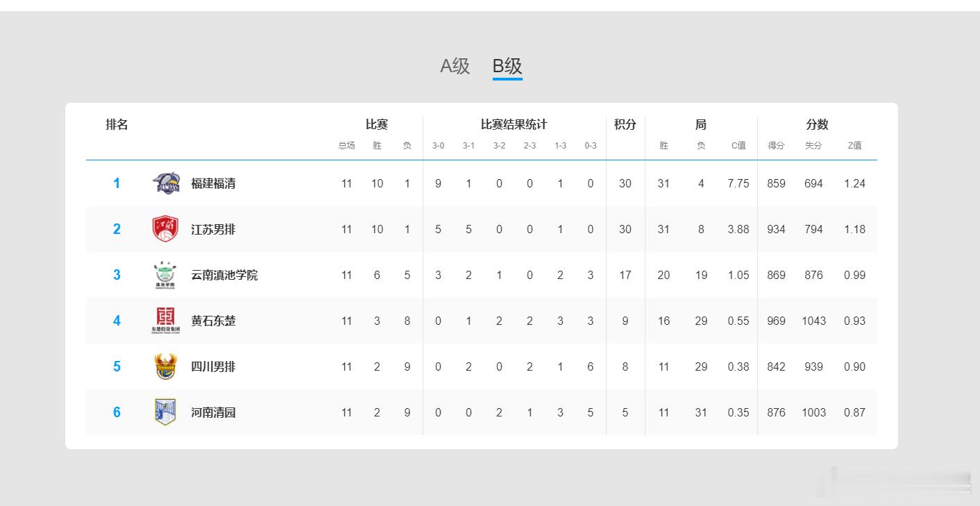Screen dimensions: 980x506
Task: Open the 河南清园 team name link
Action: (213, 412)
